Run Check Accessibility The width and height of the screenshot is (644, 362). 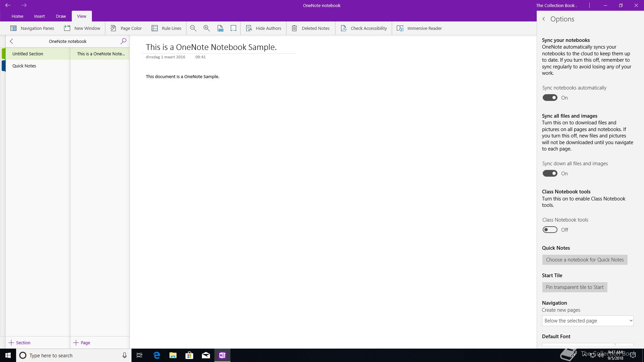point(364,28)
